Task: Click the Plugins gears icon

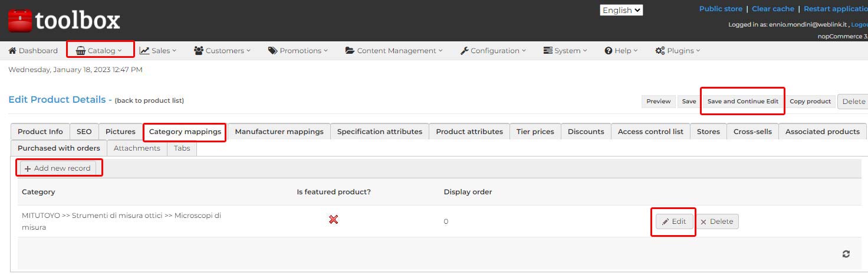Action: (660, 51)
